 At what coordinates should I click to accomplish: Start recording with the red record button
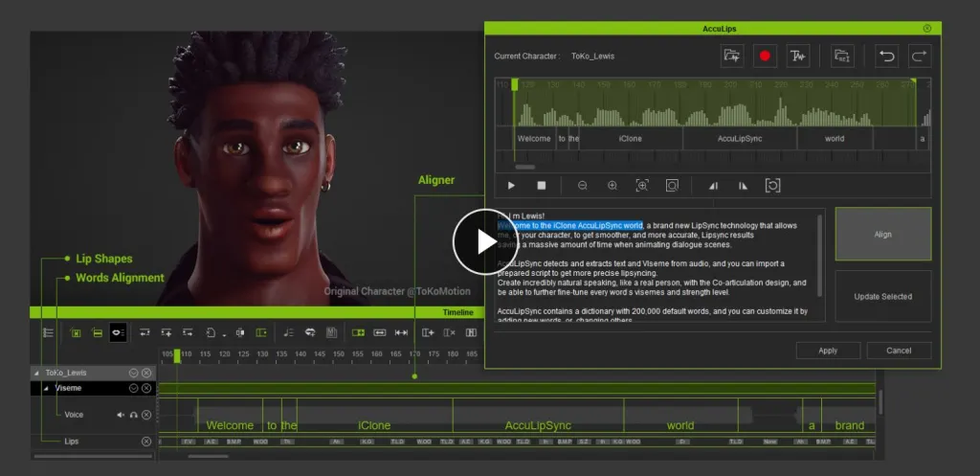click(x=765, y=56)
